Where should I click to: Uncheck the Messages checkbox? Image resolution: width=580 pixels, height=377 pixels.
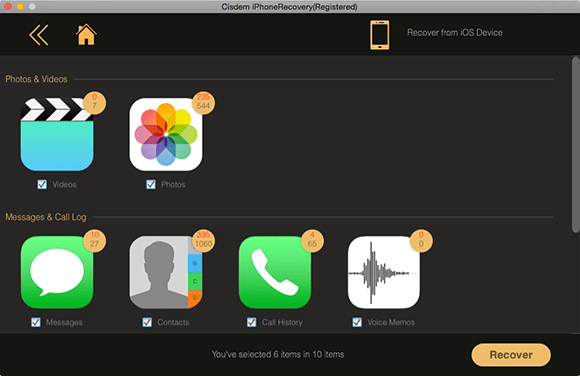(x=36, y=322)
